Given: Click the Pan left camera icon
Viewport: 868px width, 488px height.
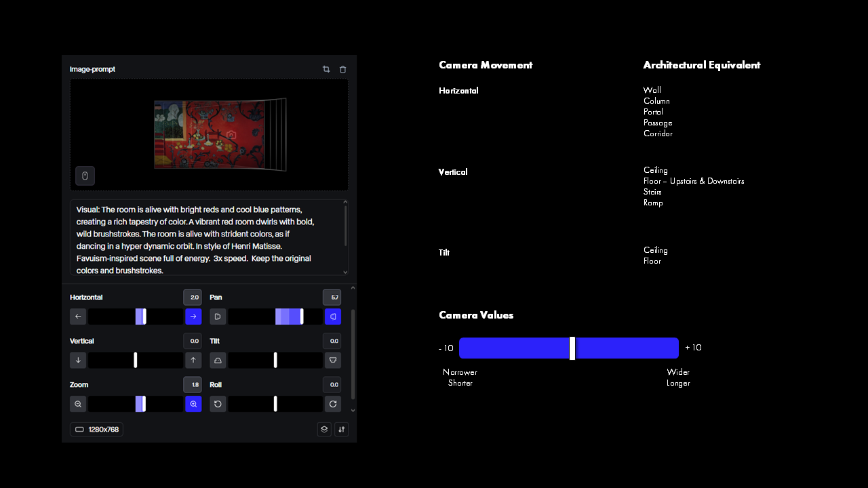Looking at the screenshot, I should coord(218,317).
